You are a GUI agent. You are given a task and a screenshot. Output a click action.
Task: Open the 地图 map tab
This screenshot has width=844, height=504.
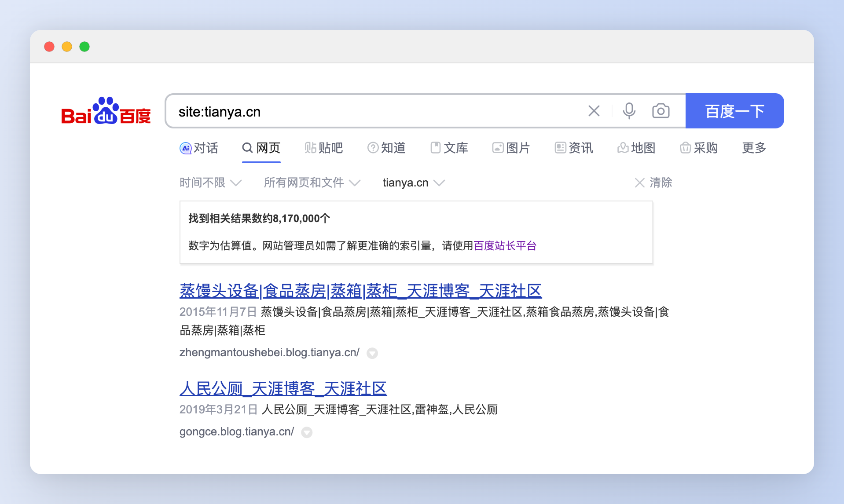click(636, 148)
